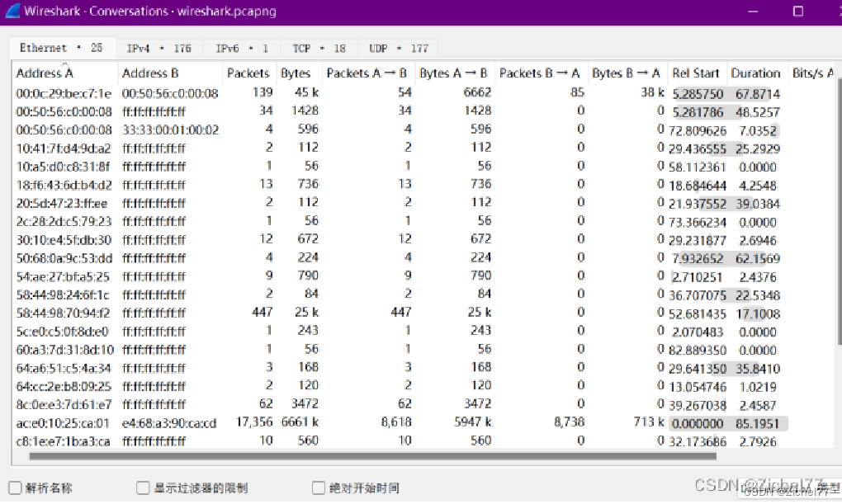The image size is (842, 504).
Task: Select row with address ac:e0:10:25:ca:01
Action: coord(424,423)
